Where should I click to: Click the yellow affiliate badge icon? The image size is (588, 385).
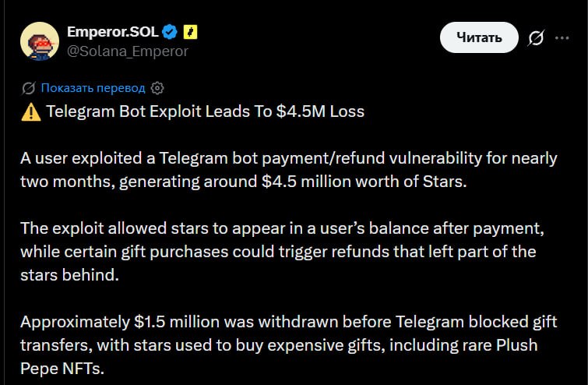[x=190, y=32]
